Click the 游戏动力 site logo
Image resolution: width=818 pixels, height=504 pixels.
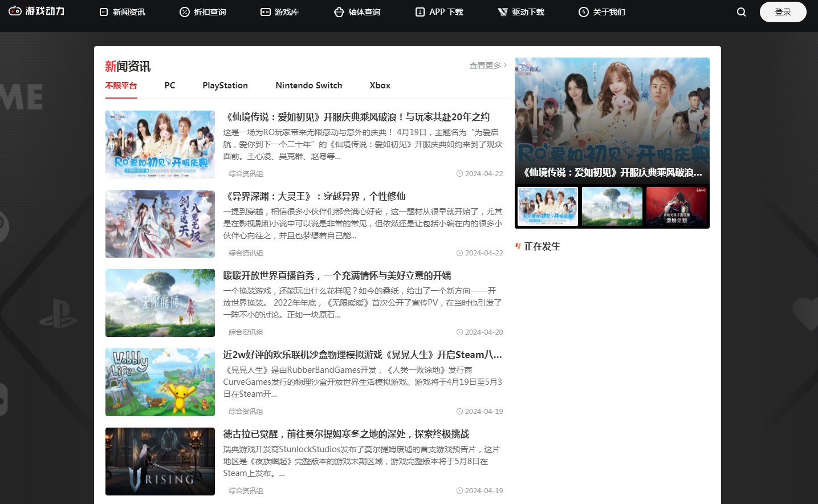36,11
